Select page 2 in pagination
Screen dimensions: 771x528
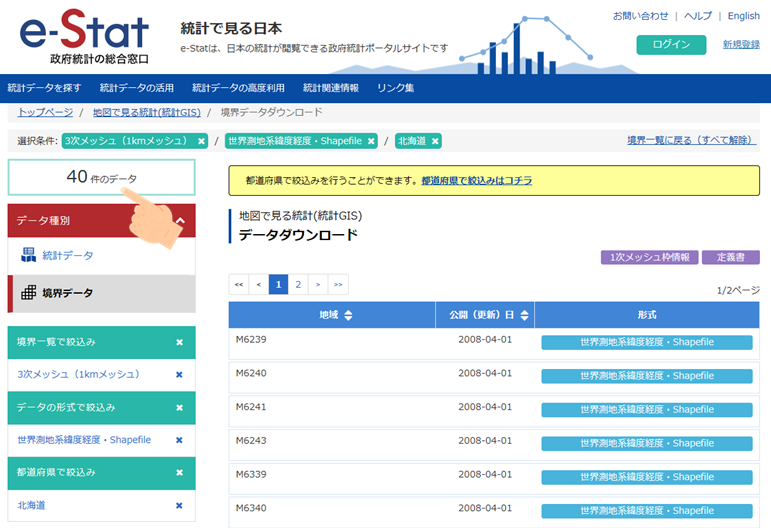click(x=298, y=284)
